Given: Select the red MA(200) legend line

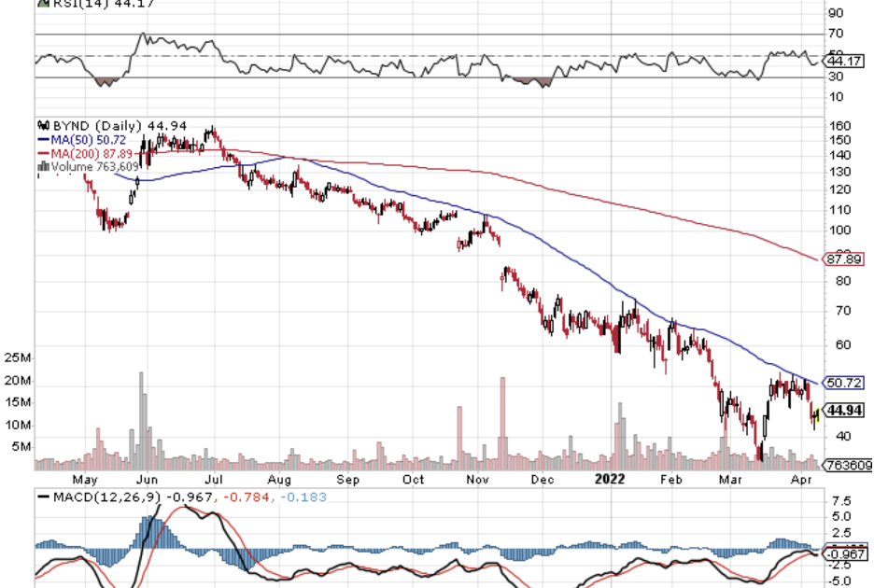Looking at the screenshot, I should 43,153.
